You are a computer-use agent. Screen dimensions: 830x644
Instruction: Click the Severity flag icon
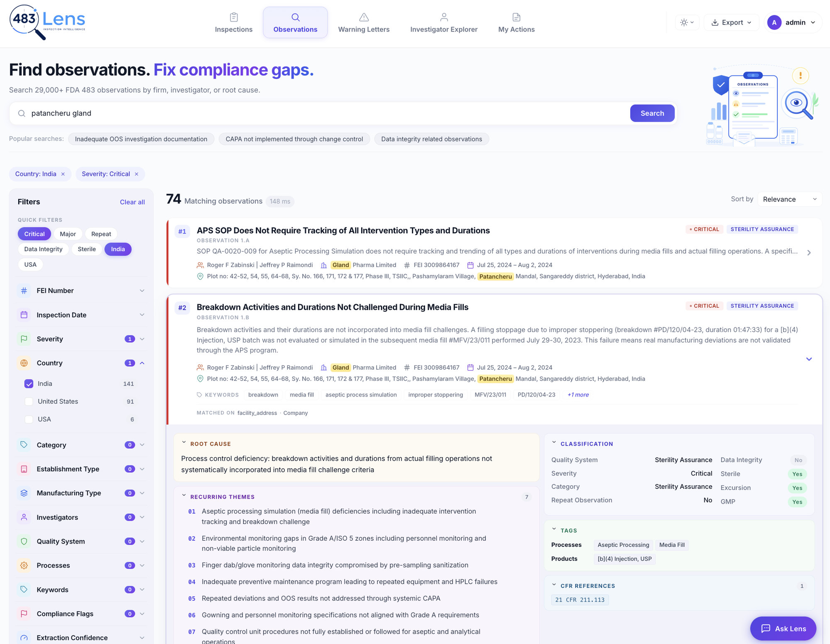coord(24,339)
